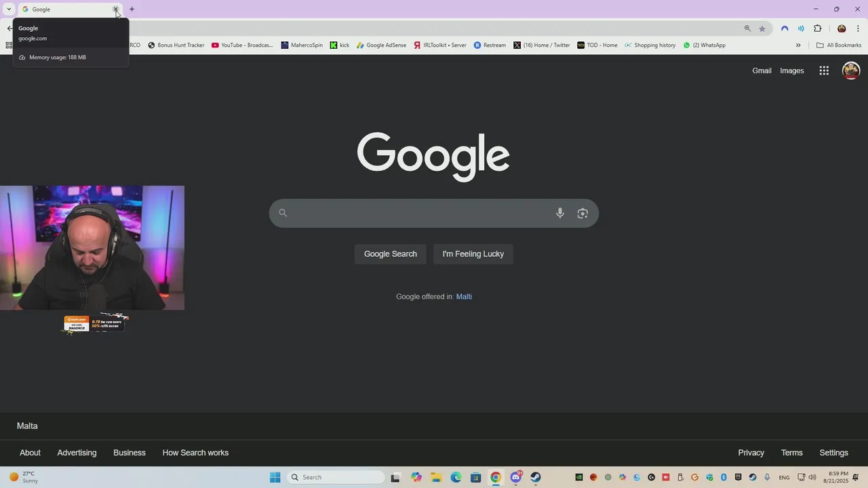This screenshot has width=868, height=488.
Task: Open the NVIDIA tray icon
Action: 579,477
